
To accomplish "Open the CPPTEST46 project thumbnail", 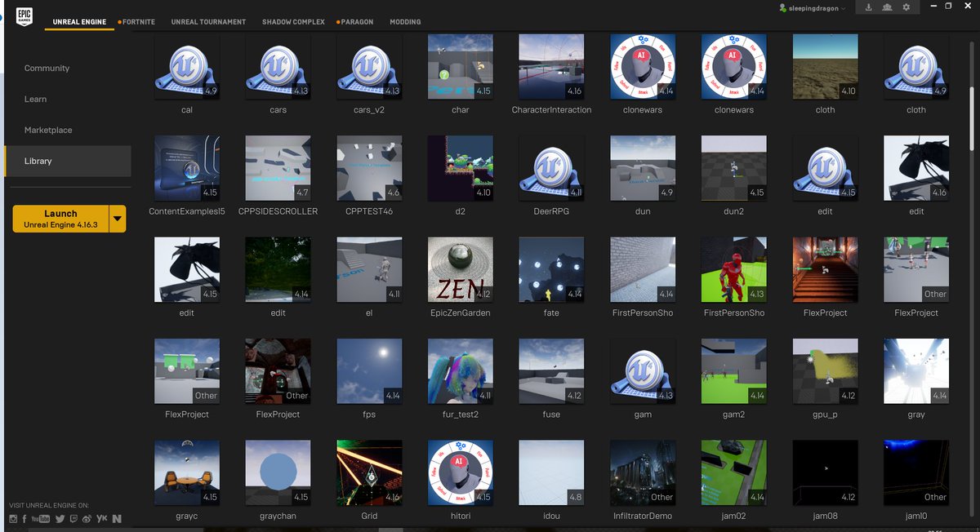I will click(x=369, y=168).
